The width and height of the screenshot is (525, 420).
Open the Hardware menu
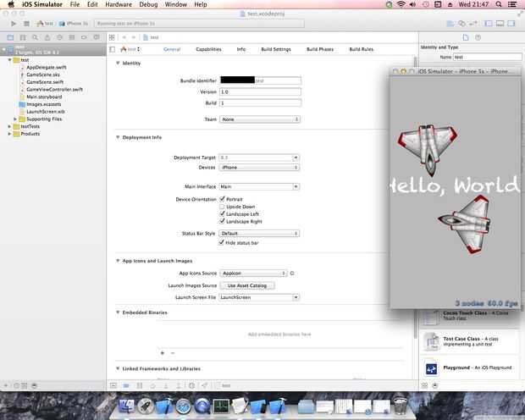(x=119, y=4)
